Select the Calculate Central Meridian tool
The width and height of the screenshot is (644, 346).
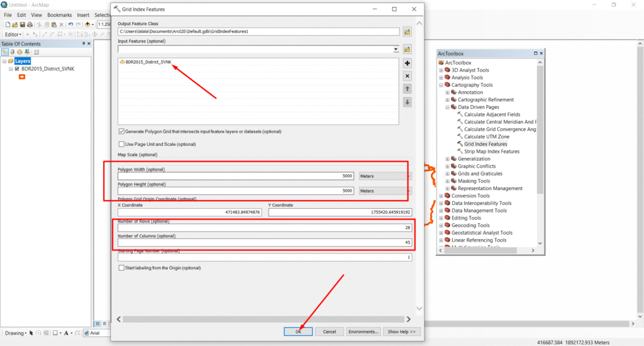click(500, 121)
